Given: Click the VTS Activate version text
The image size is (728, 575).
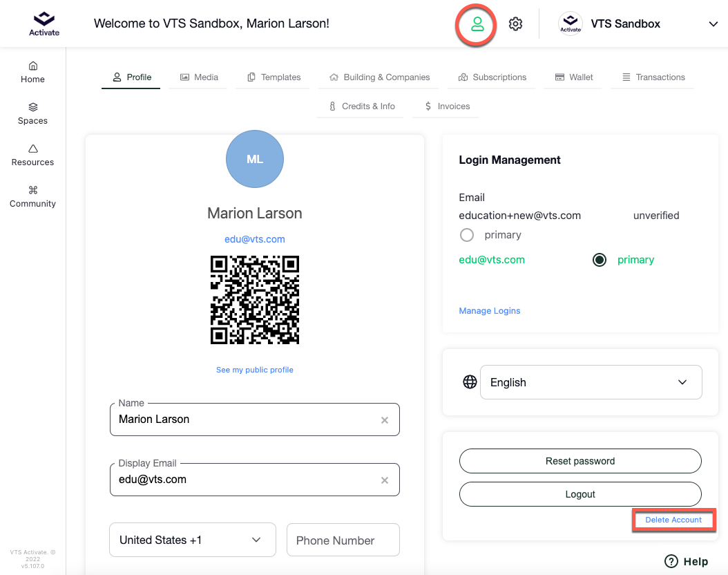Looking at the screenshot, I should tap(32, 559).
